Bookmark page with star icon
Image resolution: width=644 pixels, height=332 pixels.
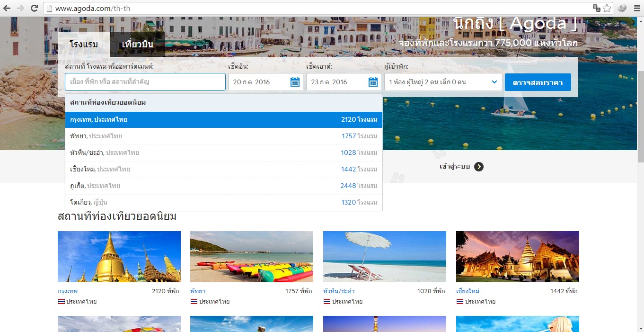pos(607,8)
